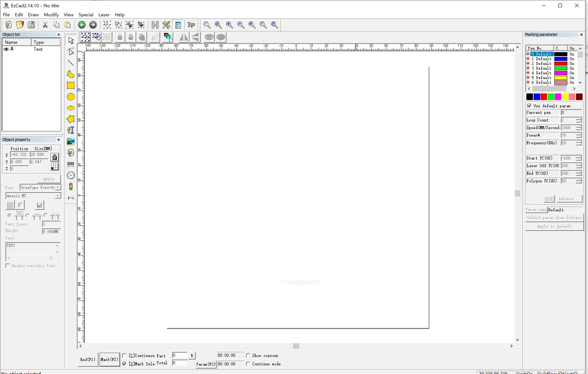The height and width of the screenshot is (374, 588).
Task: Open the TrueType Font type dropdown
Action: coord(58,187)
